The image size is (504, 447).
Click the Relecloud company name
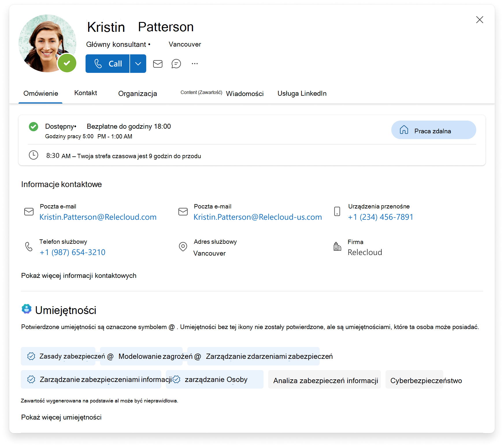[x=365, y=252]
